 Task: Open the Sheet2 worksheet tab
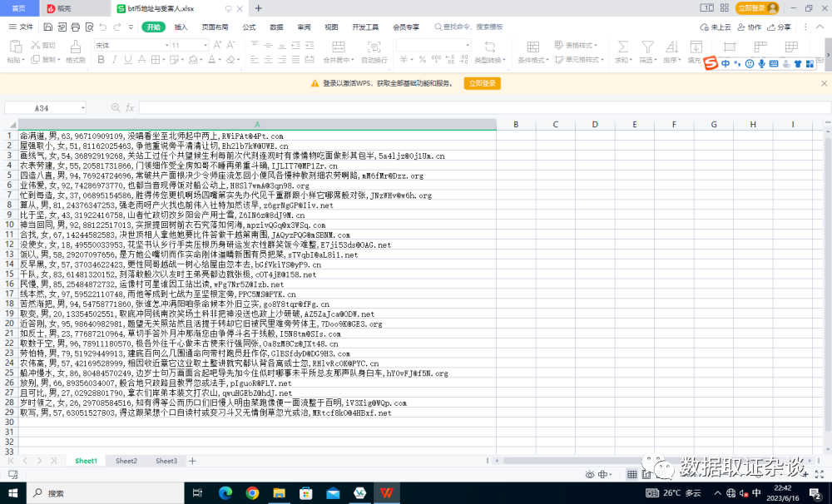click(x=126, y=461)
